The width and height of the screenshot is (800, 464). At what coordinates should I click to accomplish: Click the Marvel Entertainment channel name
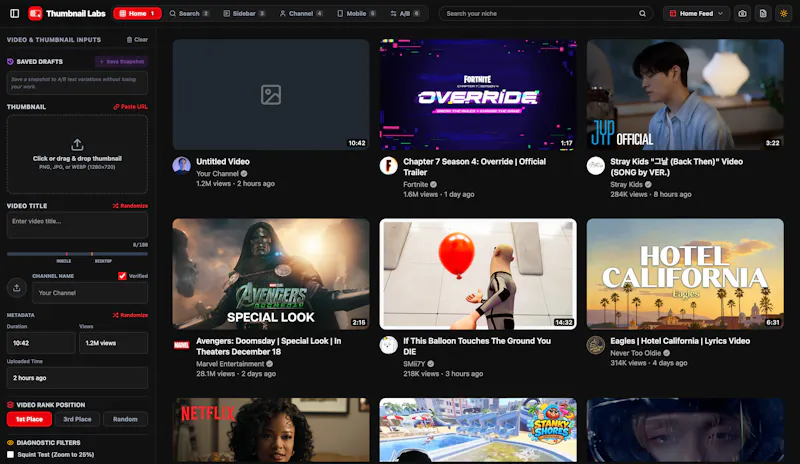tap(230, 364)
